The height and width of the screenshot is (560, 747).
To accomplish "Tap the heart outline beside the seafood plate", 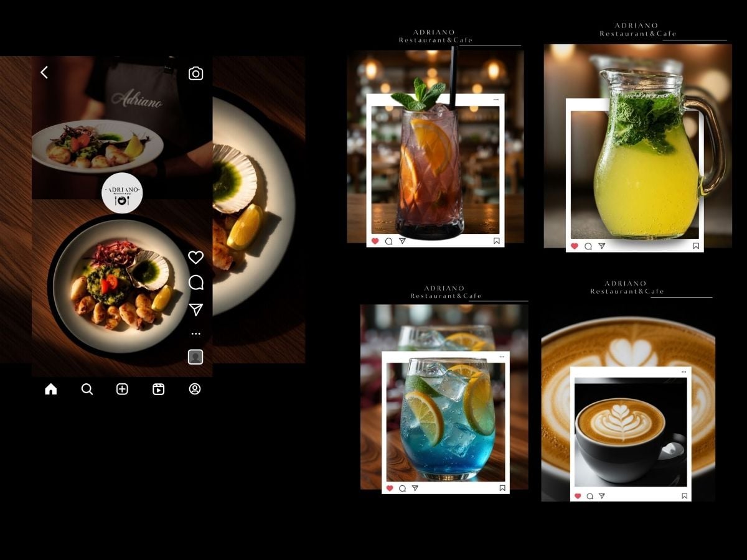I will click(x=195, y=257).
